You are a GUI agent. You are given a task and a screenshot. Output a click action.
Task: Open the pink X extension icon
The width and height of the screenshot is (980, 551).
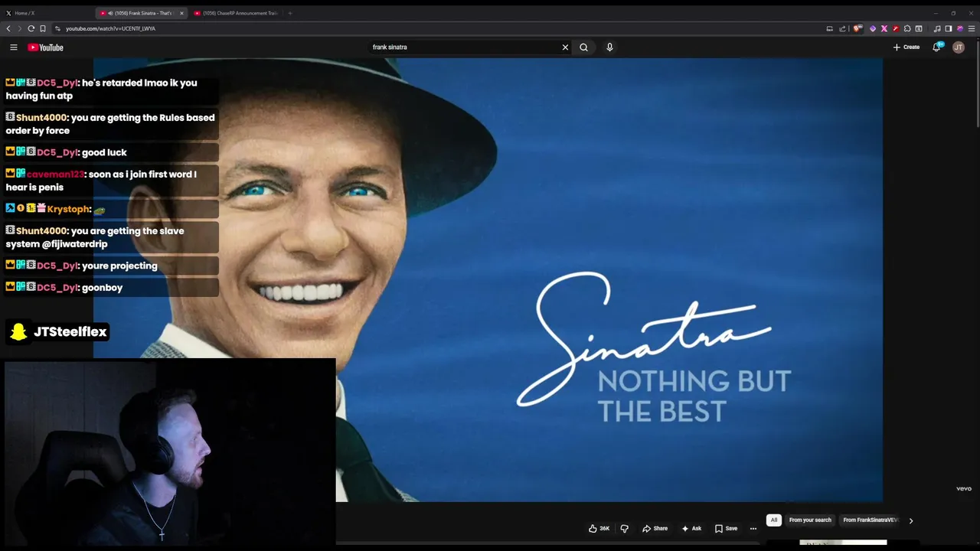(884, 28)
